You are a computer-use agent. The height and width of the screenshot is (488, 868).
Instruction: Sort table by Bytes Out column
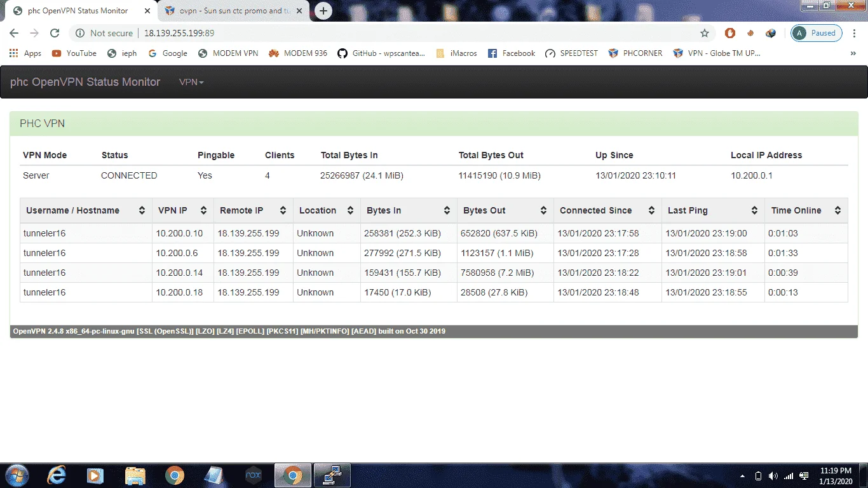(505, 210)
